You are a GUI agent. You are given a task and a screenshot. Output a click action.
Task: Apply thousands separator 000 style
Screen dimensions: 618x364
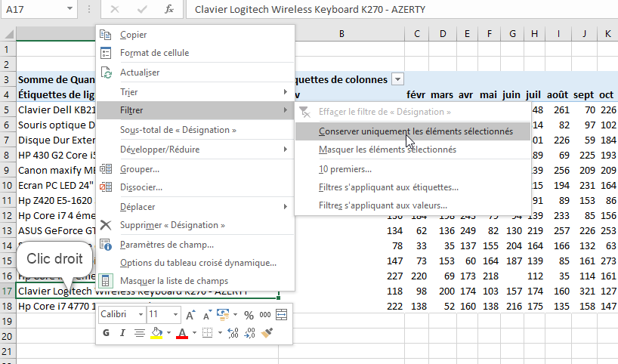[x=265, y=315]
